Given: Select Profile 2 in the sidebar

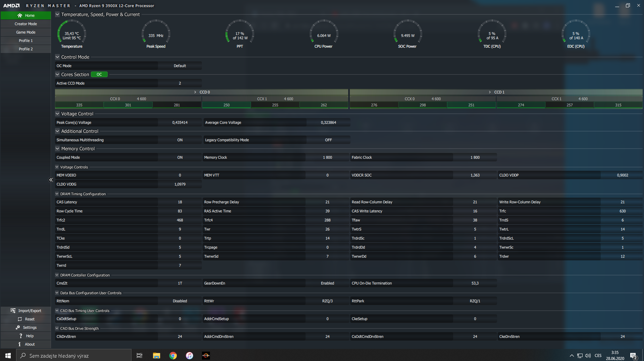Looking at the screenshot, I should (26, 49).
